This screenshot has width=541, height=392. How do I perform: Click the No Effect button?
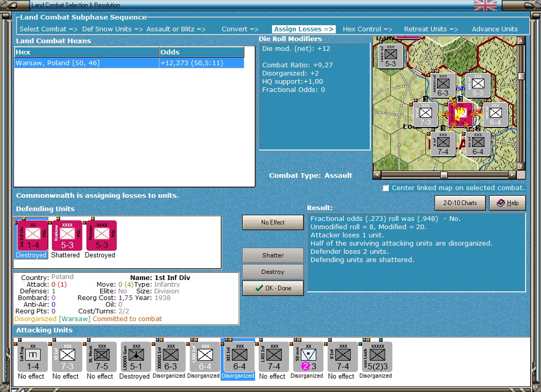click(273, 222)
